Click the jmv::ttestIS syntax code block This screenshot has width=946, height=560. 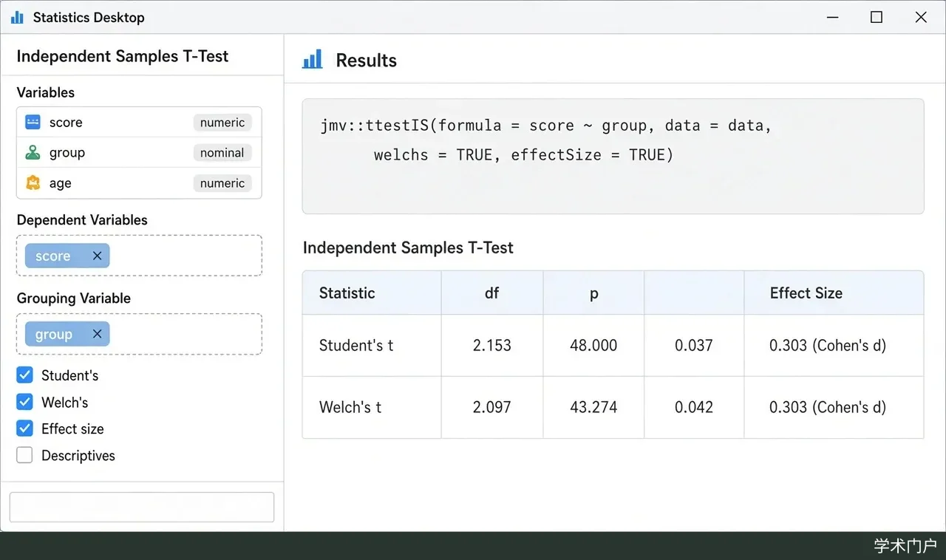(x=613, y=156)
